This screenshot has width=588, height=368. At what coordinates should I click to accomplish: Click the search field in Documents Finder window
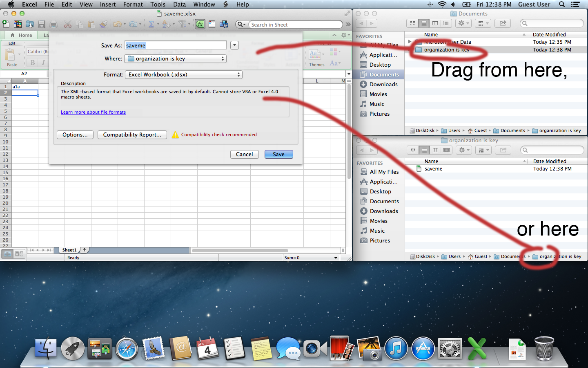[551, 23]
